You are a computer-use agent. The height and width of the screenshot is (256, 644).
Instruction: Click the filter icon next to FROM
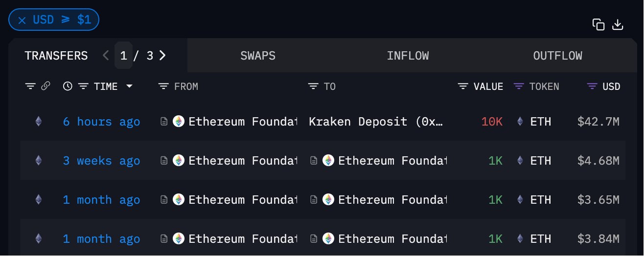[x=164, y=86]
